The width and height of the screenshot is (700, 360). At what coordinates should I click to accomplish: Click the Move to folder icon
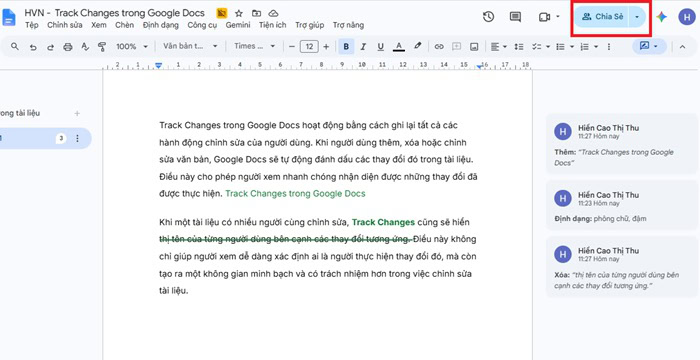coord(256,13)
